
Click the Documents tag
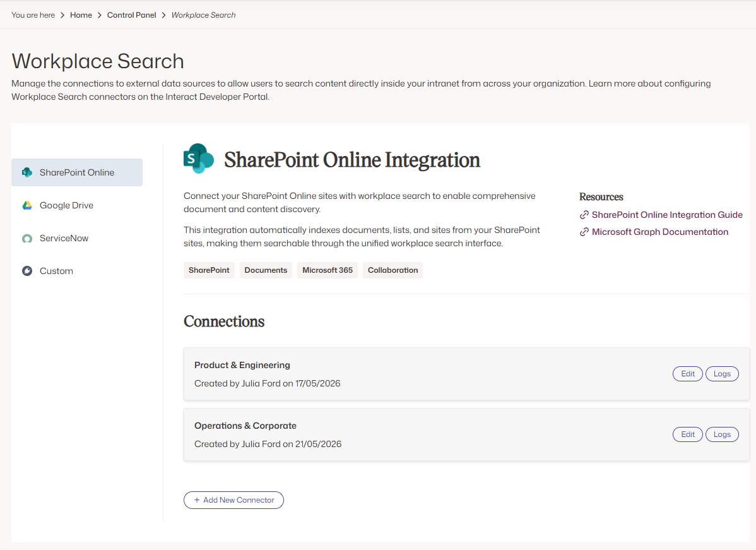266,270
